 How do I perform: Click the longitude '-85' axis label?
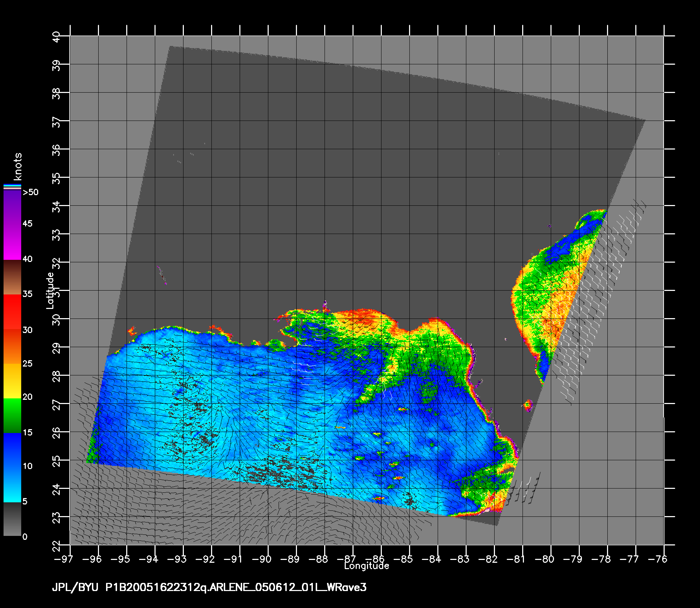click(404, 559)
